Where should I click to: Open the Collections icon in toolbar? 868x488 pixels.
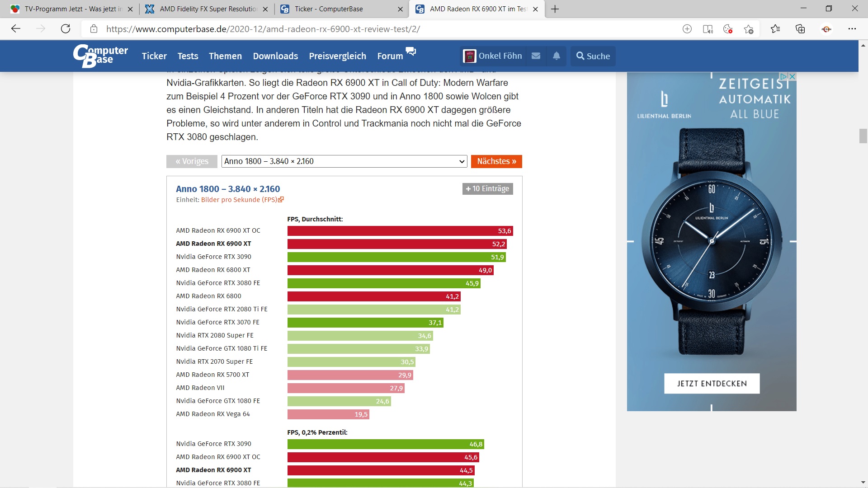point(800,29)
